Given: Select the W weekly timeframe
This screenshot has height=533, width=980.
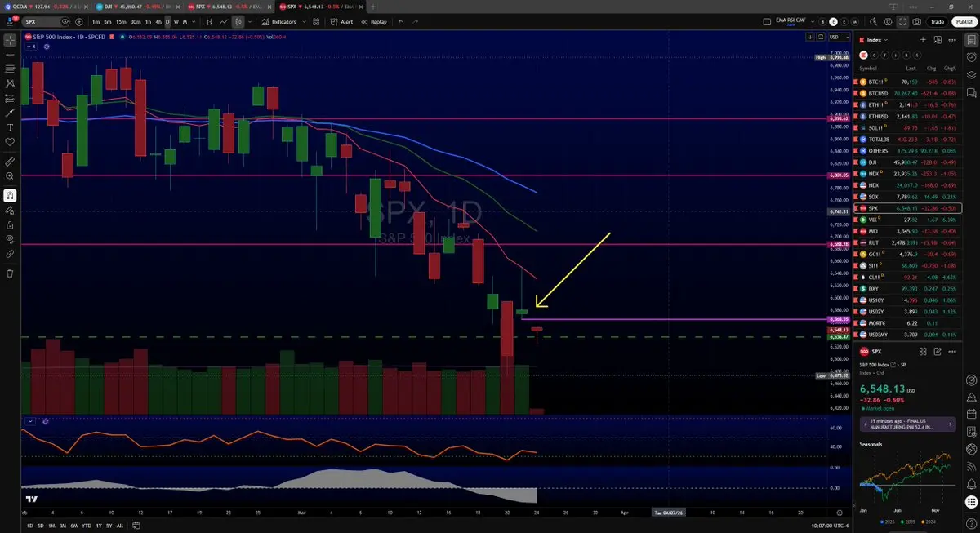Looking at the screenshot, I should click(x=176, y=22).
